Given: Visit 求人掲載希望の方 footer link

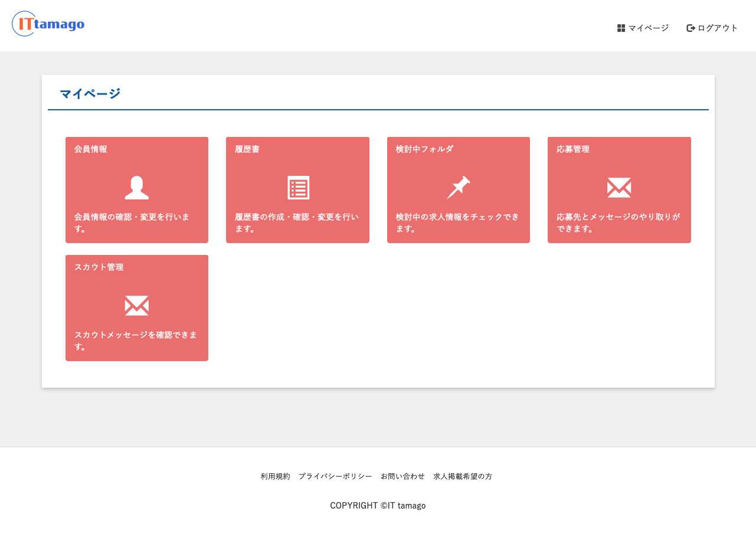Looking at the screenshot, I should point(463,476).
